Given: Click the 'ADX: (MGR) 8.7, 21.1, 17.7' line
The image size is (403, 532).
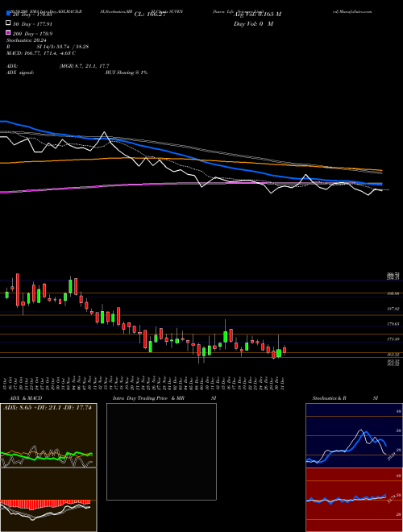Looking at the screenshot, I should tap(58, 66).
